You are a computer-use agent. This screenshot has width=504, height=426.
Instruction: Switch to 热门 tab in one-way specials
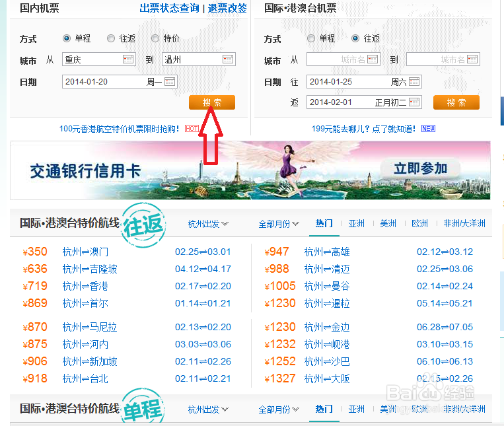pyautogui.click(x=324, y=409)
